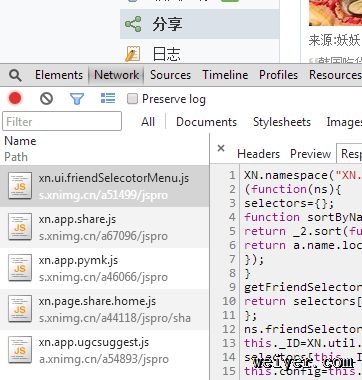Filter requests by Stylesheets
362x380 pixels.
(282, 122)
